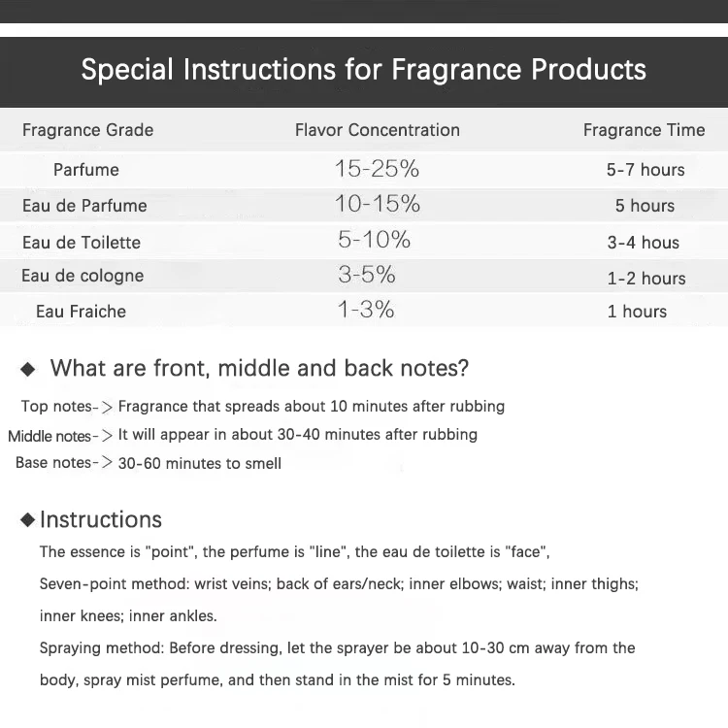Click the arrow after Base notes
The height and width of the screenshot is (728, 728).
107,463
